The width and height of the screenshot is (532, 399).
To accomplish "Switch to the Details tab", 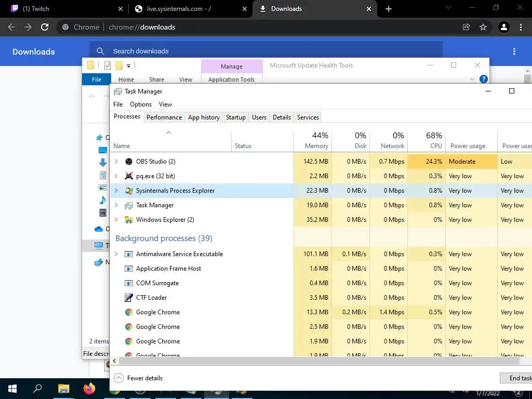I will pyautogui.click(x=282, y=117).
